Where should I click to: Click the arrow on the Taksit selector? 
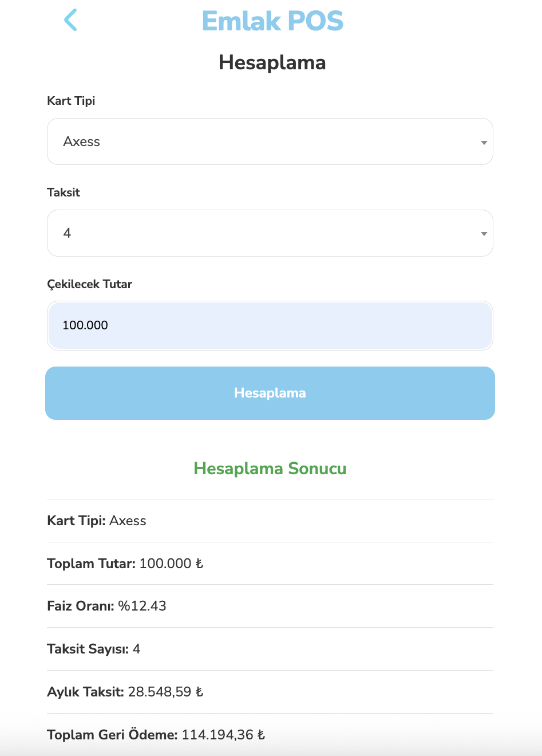pyautogui.click(x=484, y=234)
